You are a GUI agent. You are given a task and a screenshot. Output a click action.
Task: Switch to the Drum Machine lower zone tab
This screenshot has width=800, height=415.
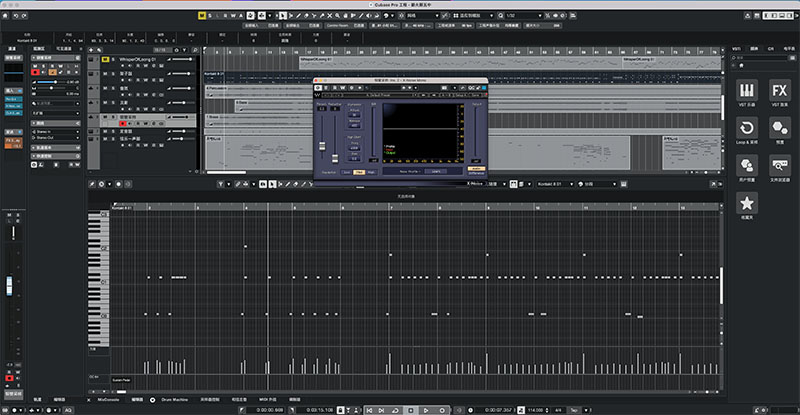[x=174, y=400]
